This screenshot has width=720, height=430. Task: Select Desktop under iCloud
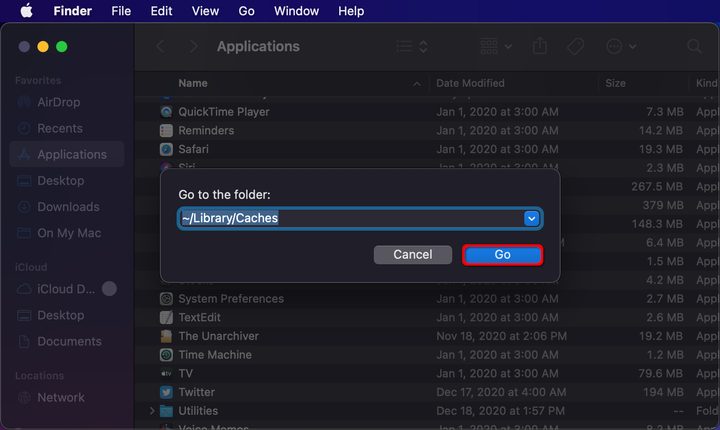(x=67, y=315)
